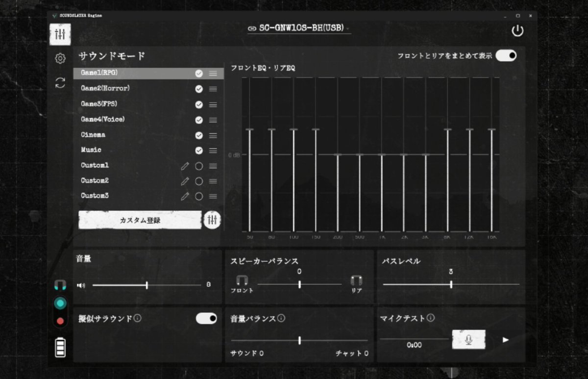Uncheck the Cinema checkmark
588x379 pixels.
[198, 135]
